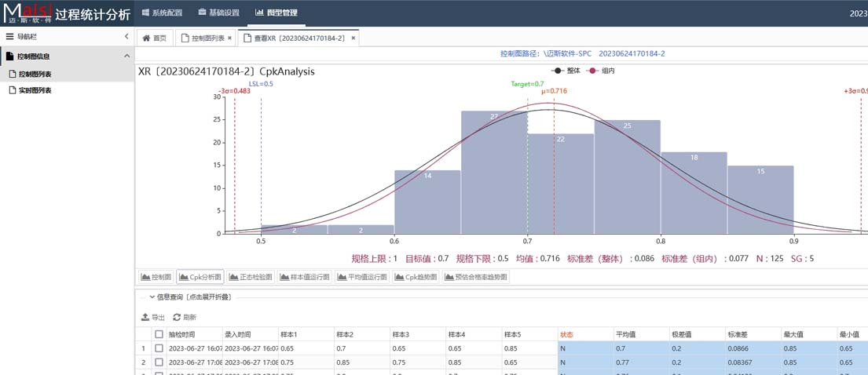This screenshot has width=868, height=375.
Task: Refresh the data table with 刷新
Action: (178, 318)
